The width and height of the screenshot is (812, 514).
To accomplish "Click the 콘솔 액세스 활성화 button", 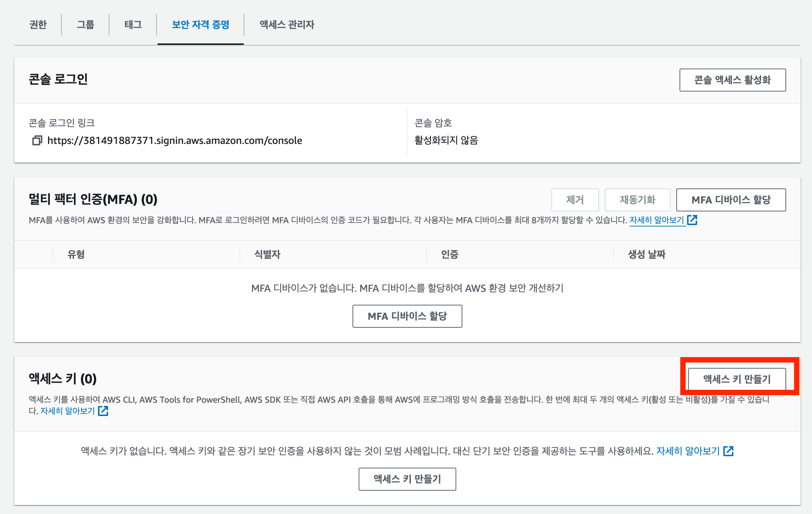I will (x=732, y=80).
